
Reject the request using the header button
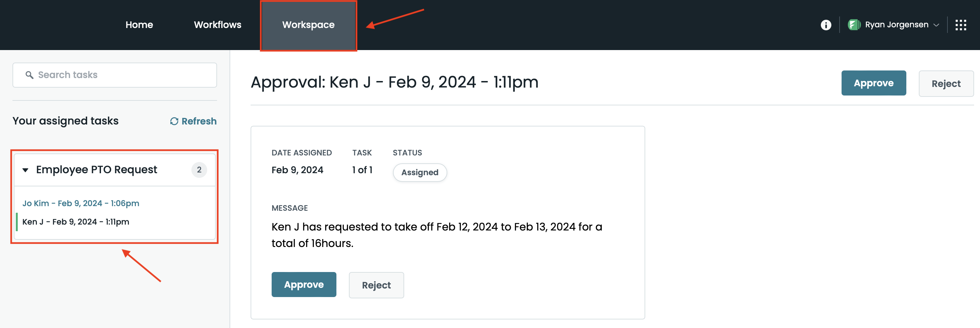click(946, 84)
